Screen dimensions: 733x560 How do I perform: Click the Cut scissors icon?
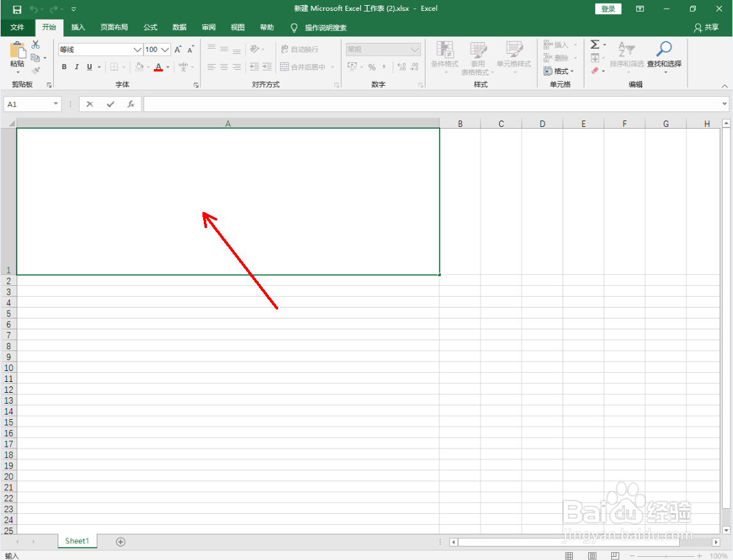pyautogui.click(x=35, y=44)
